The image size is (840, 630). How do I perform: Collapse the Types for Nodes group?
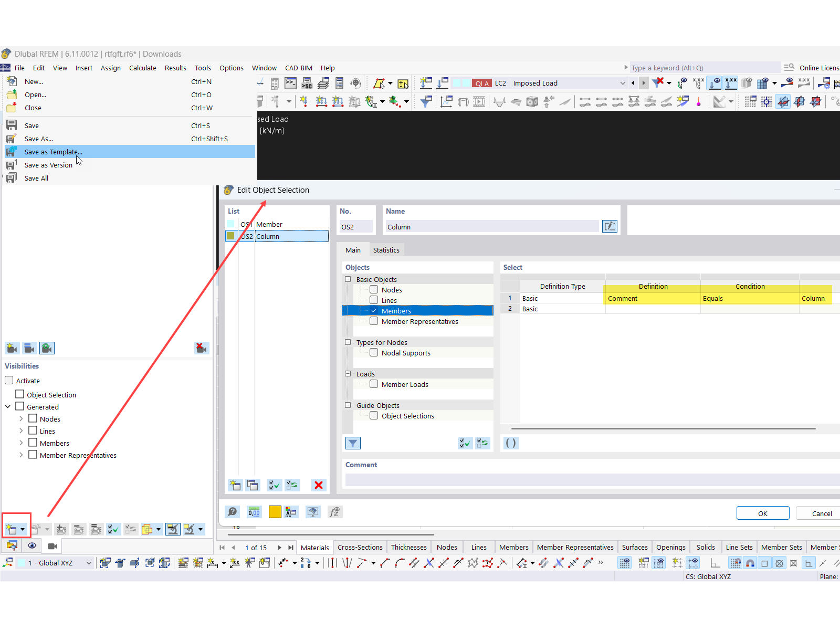348,342
